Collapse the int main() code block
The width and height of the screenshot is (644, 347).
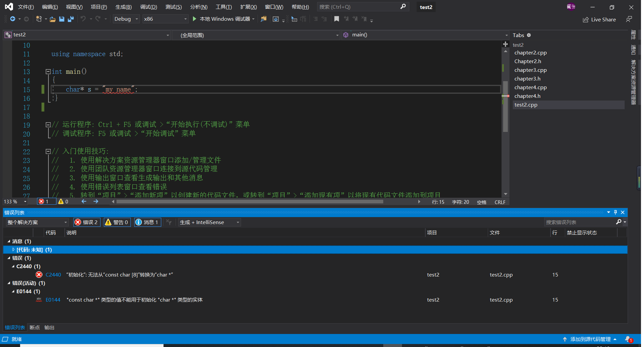click(48, 71)
